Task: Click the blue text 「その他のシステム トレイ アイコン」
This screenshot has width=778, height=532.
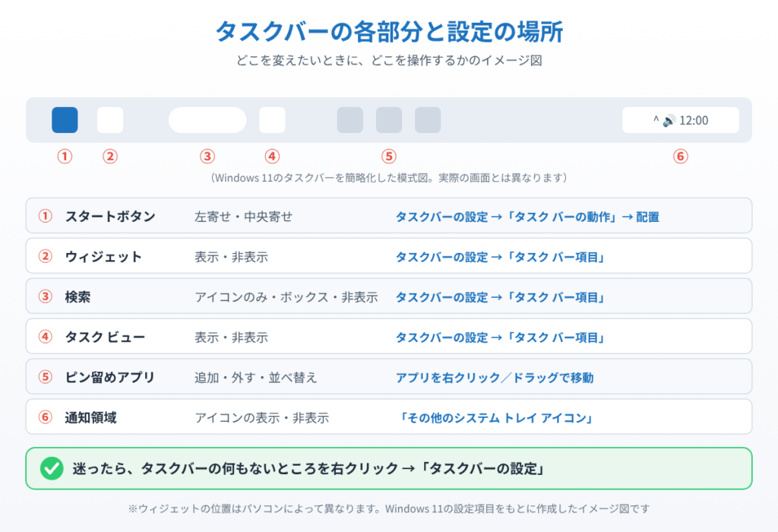Action: pos(496,418)
